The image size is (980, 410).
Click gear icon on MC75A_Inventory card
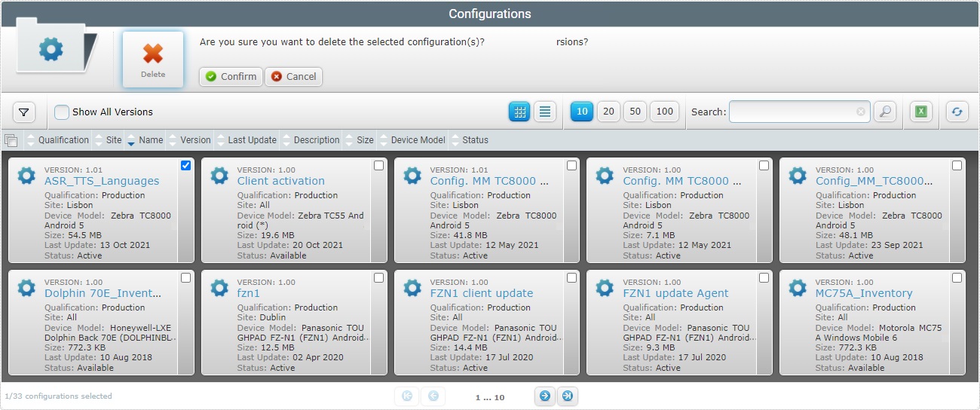(798, 288)
